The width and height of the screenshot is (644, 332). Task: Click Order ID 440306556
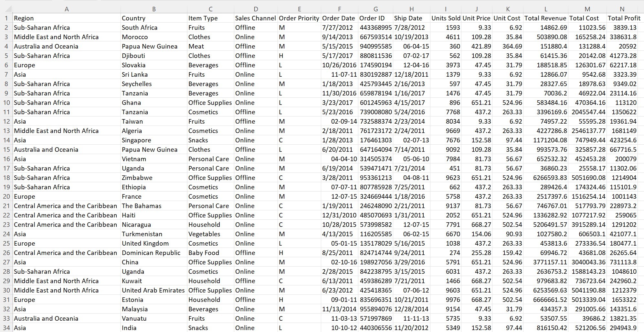[x=375, y=327]
